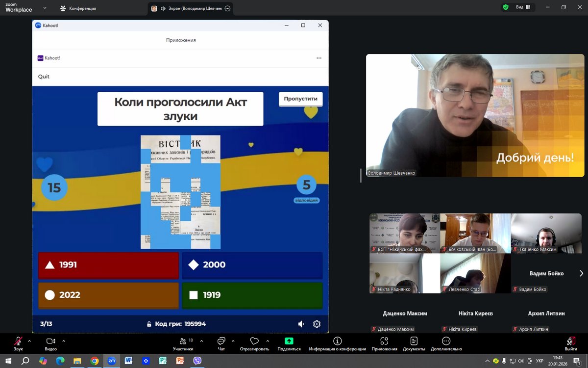588x368 pixels.
Task: Click the Отреагировать heart reaction icon
Action: coord(254,342)
